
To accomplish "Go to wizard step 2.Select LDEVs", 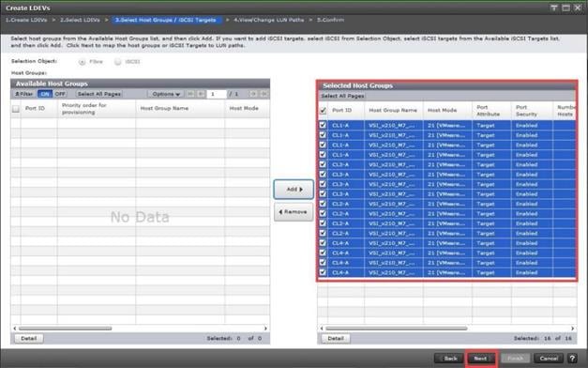I will 80,20.
